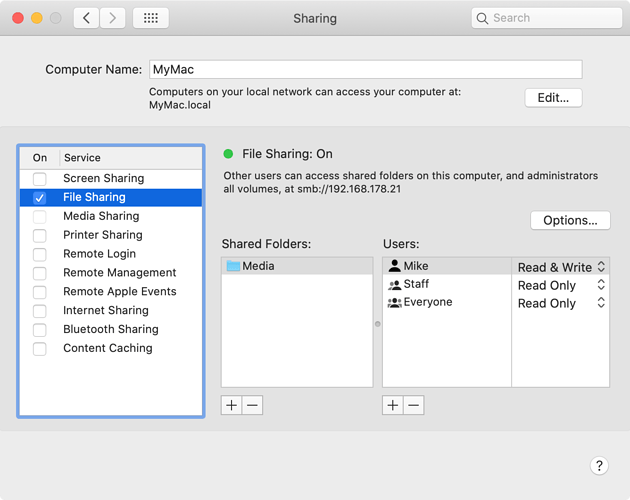
Task: Enable the Content Caching checkbox
Action: pos(40,349)
